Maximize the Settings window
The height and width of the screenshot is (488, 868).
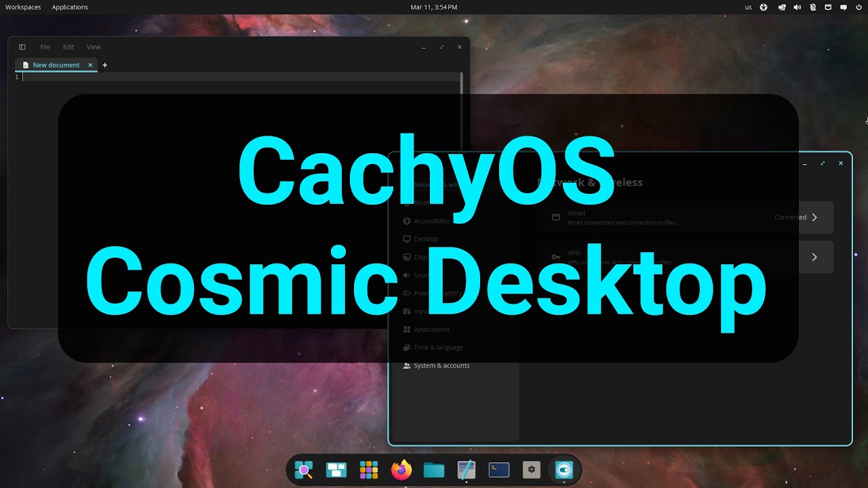coord(823,163)
